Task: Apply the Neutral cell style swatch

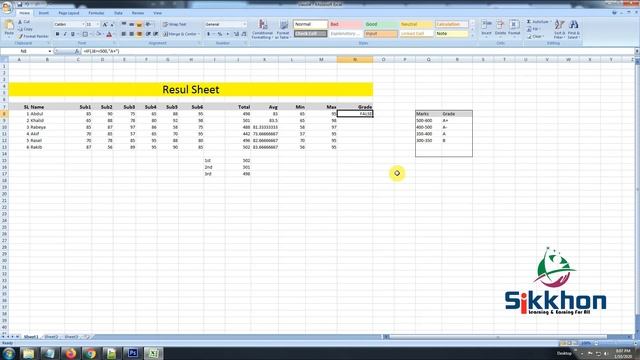Action: (x=416, y=24)
